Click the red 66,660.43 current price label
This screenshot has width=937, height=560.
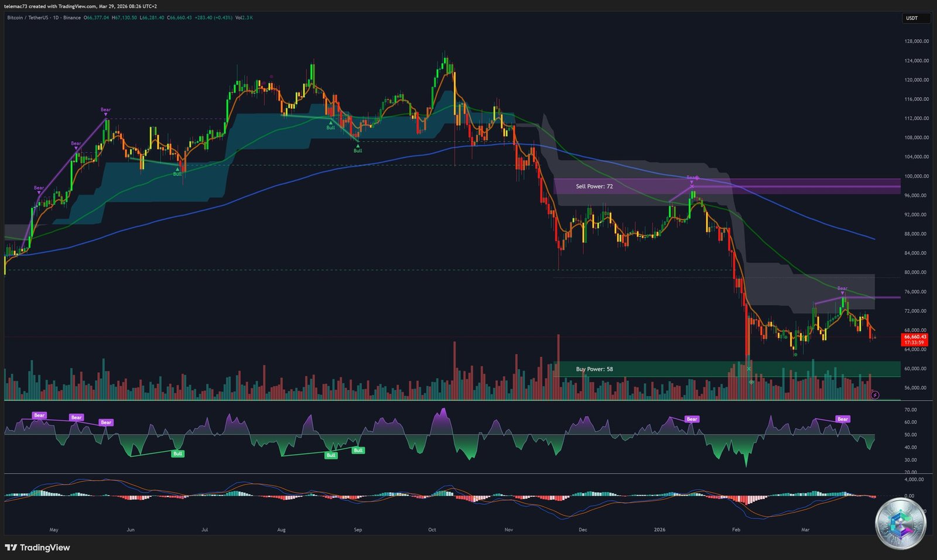(915, 336)
